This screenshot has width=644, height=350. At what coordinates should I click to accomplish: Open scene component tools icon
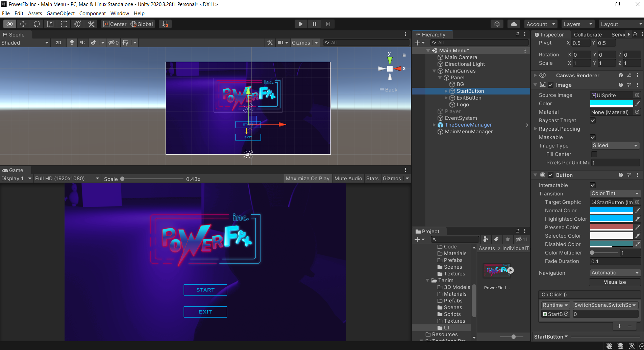(270, 43)
